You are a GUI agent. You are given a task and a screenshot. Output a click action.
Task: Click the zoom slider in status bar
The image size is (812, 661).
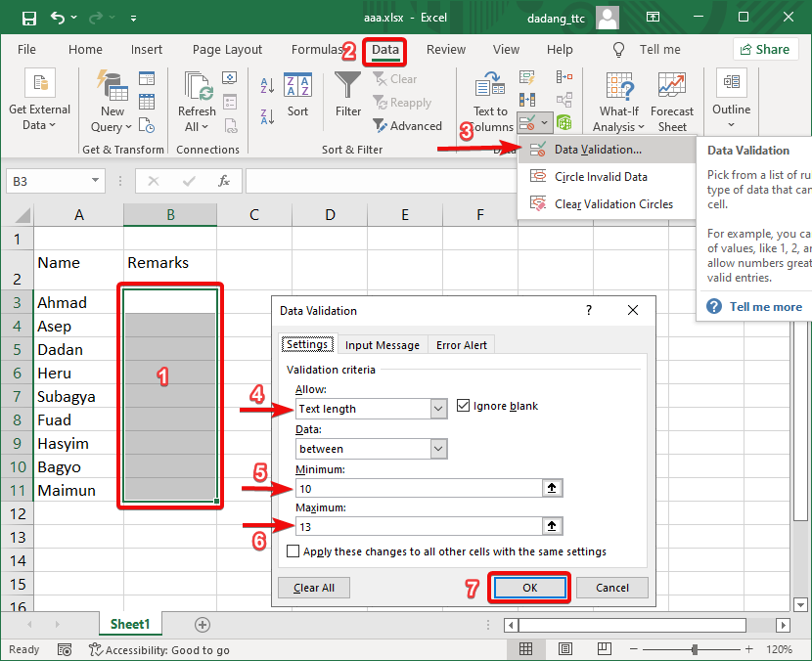(694, 649)
